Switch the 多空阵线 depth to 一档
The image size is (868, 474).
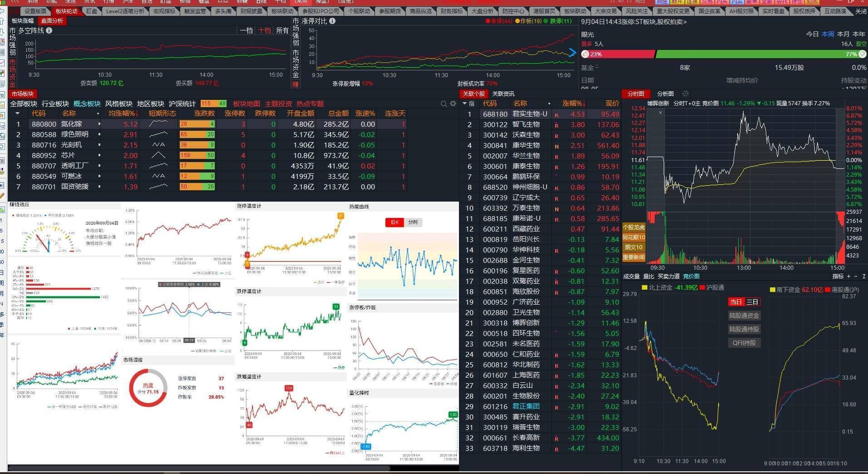click(247, 30)
